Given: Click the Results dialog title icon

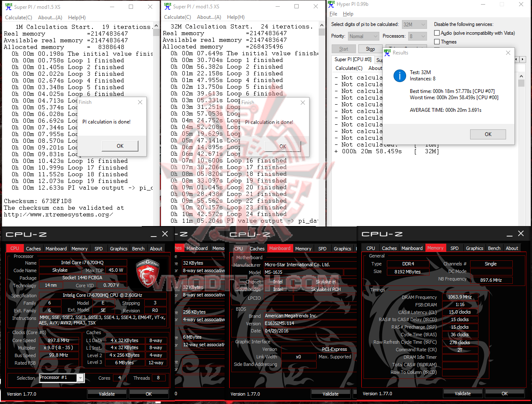Looking at the screenshot, I should [387, 52].
